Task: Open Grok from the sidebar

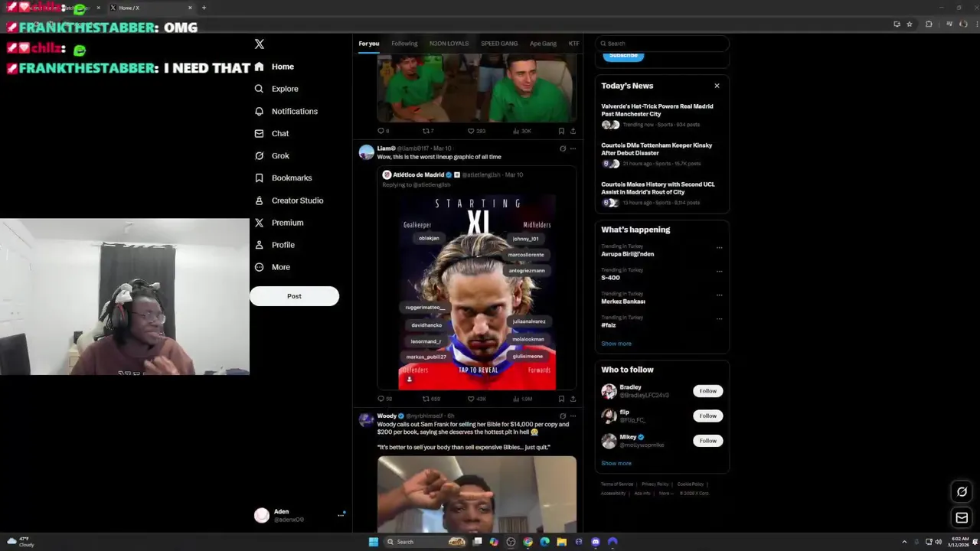Action: click(272, 155)
